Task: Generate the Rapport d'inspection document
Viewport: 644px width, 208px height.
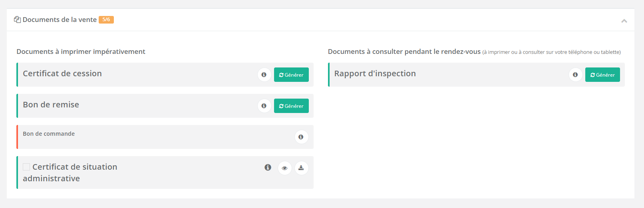Action: tap(602, 75)
